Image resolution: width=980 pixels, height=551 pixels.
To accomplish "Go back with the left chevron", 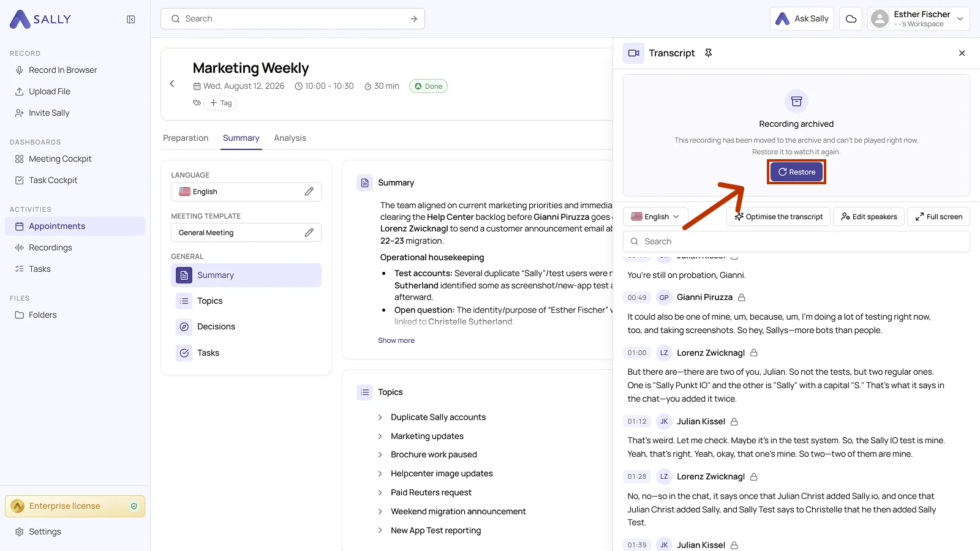I will click(172, 84).
